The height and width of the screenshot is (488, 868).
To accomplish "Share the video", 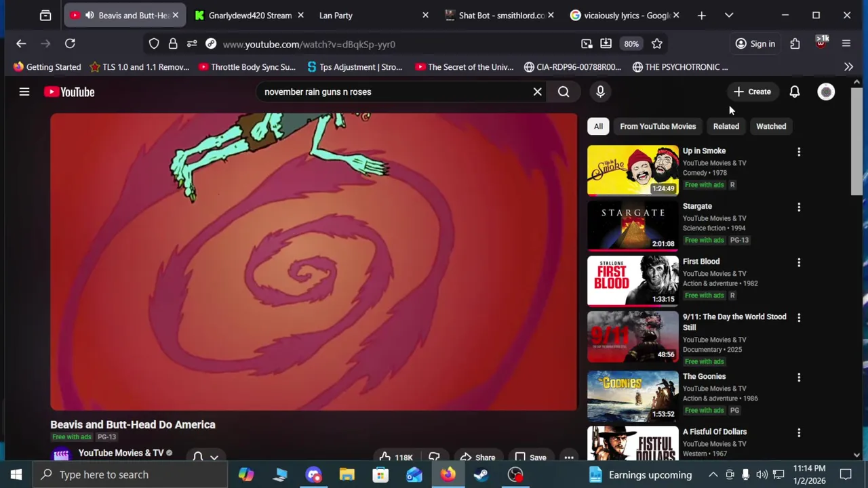I will 477,457.
